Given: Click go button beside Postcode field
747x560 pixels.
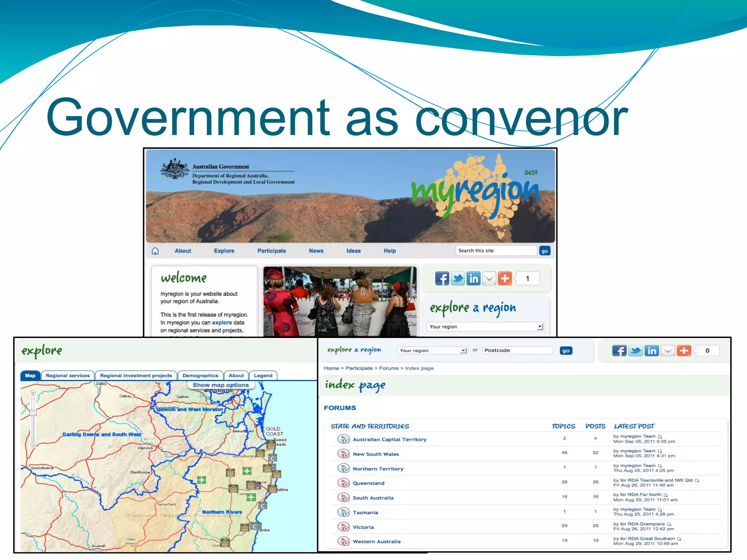Looking at the screenshot, I should pos(566,351).
